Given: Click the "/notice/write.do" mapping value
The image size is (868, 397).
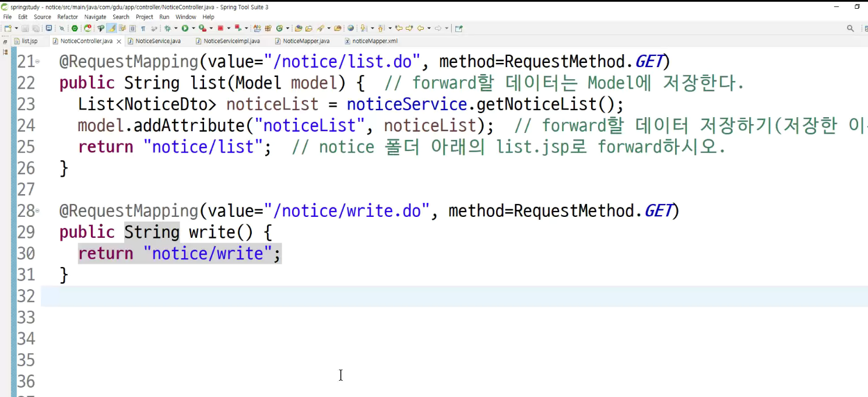Looking at the screenshot, I should pyautogui.click(x=346, y=210).
